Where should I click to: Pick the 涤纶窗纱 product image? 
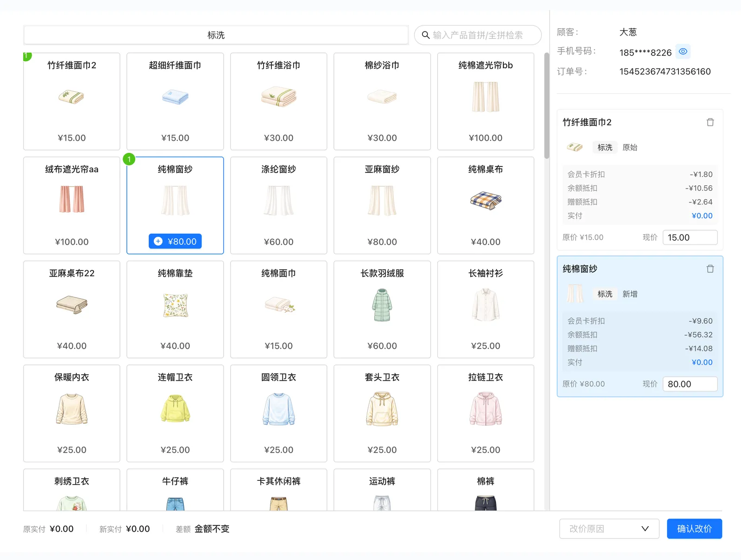tap(279, 201)
